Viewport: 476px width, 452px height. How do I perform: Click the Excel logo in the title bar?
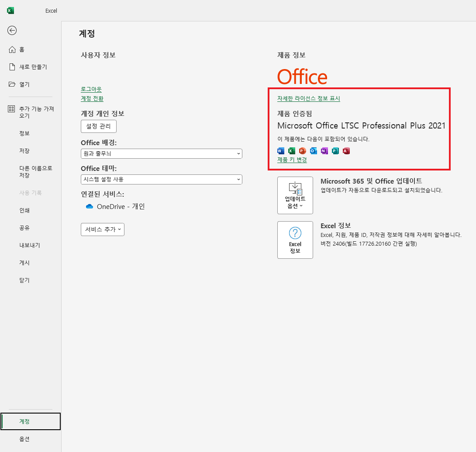click(x=10, y=10)
